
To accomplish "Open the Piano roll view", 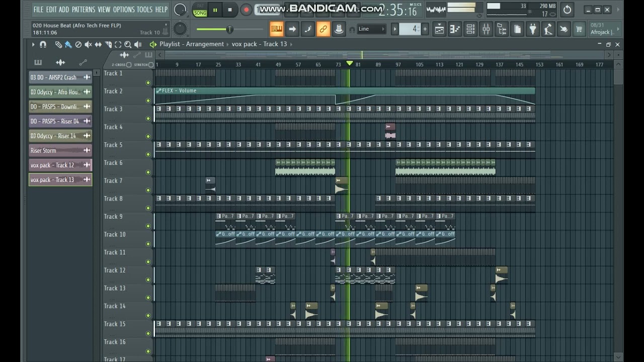I will (455, 29).
